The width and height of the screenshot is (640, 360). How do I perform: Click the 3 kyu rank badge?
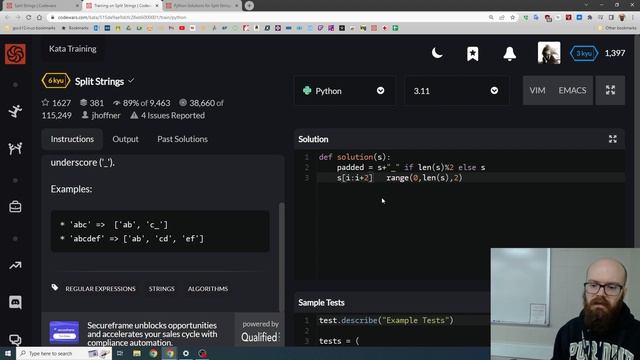click(584, 53)
